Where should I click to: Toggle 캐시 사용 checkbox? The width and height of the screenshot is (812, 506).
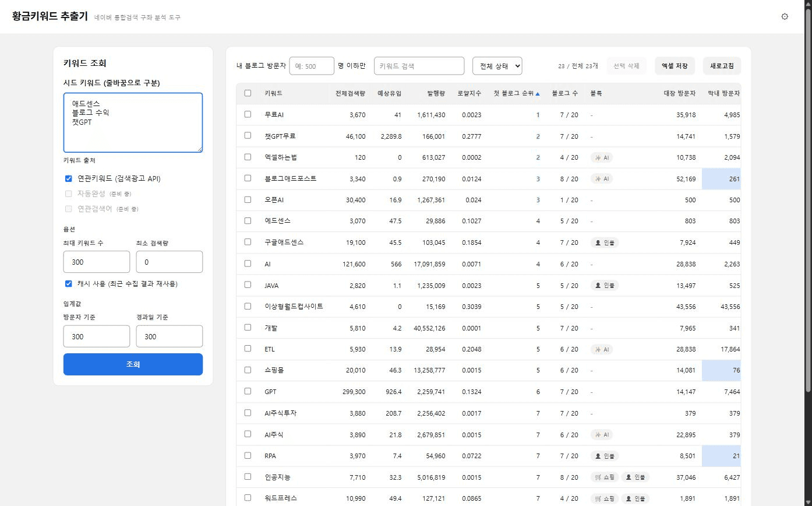click(69, 284)
